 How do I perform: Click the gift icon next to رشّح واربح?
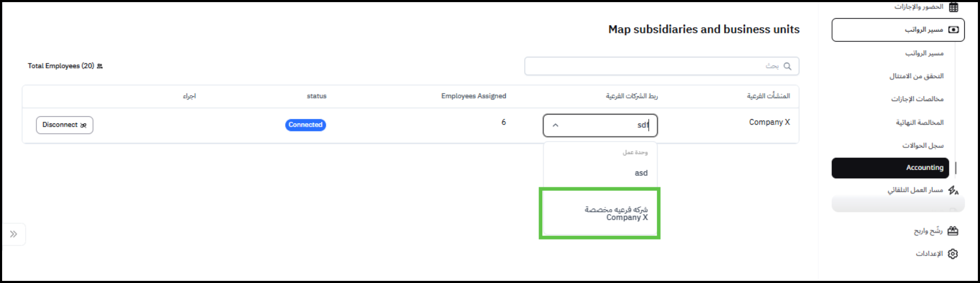point(953,231)
